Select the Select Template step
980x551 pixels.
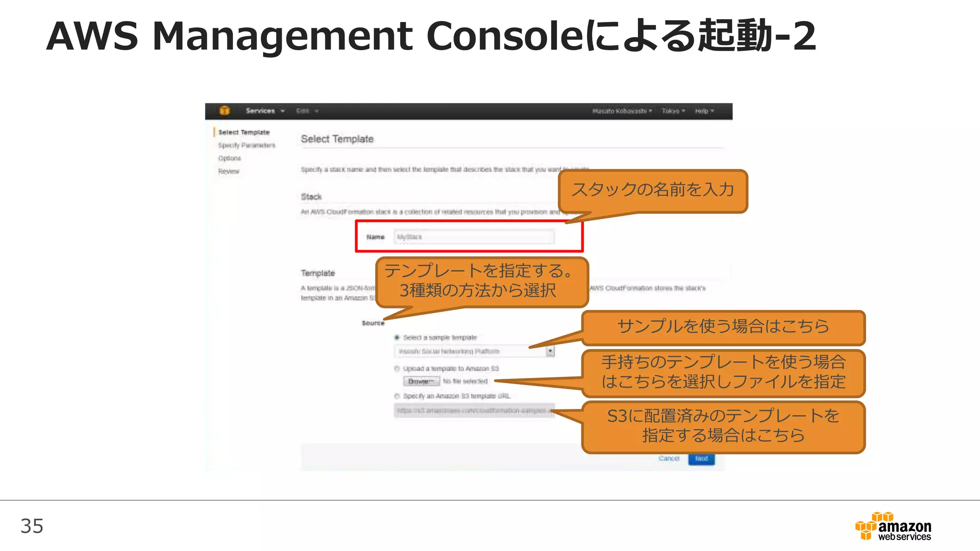[x=244, y=132]
